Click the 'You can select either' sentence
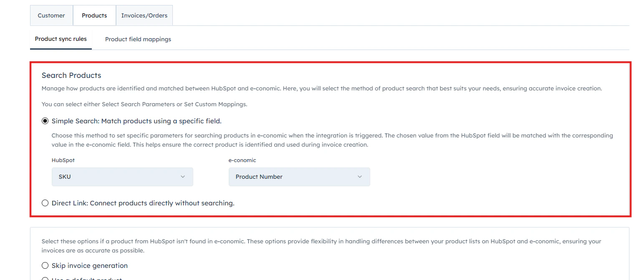This screenshot has width=644, height=280. coord(144,104)
